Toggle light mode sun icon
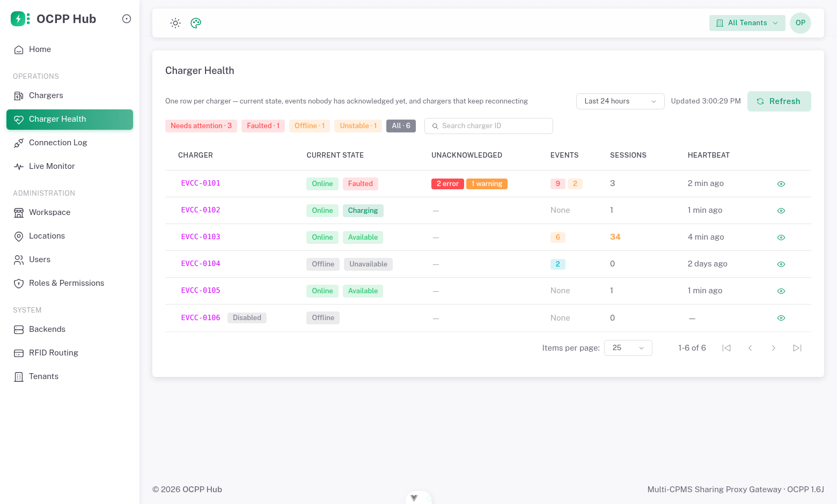The height and width of the screenshot is (504, 837). [x=175, y=23]
